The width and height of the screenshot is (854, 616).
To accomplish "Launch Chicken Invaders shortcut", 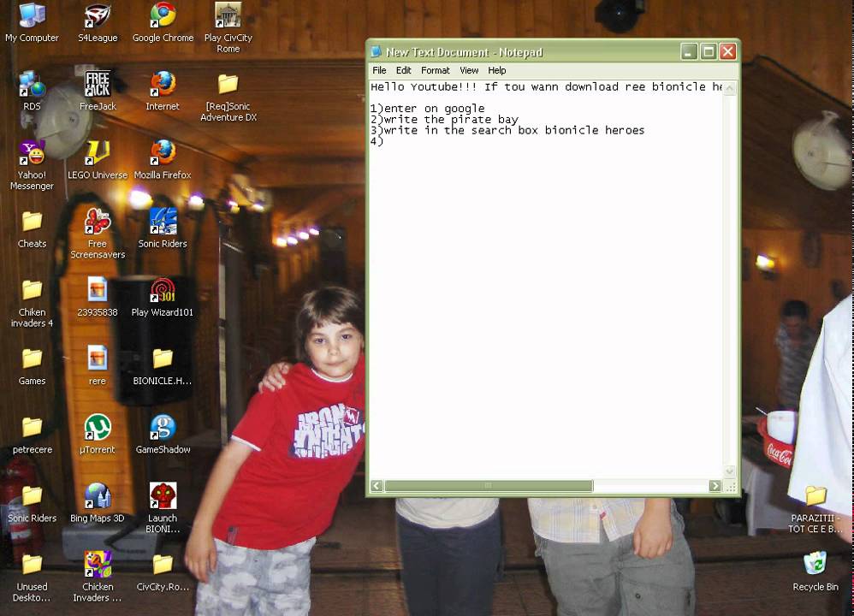I will [98, 577].
